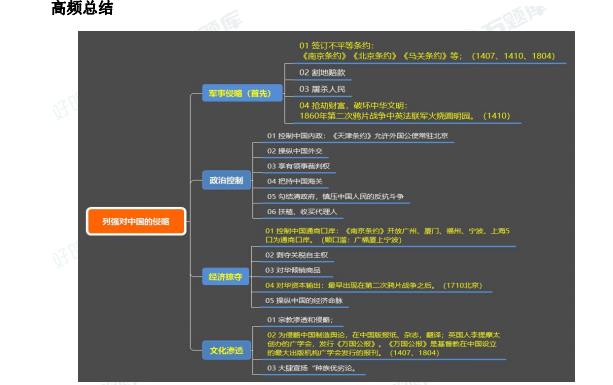Click the orange root node 列强对中国的侵略
613x385 pixels.
(136, 221)
